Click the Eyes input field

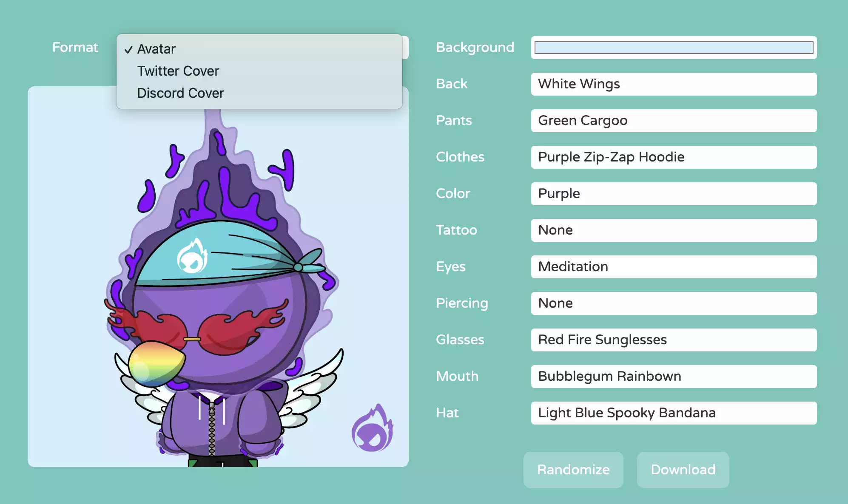click(x=672, y=266)
